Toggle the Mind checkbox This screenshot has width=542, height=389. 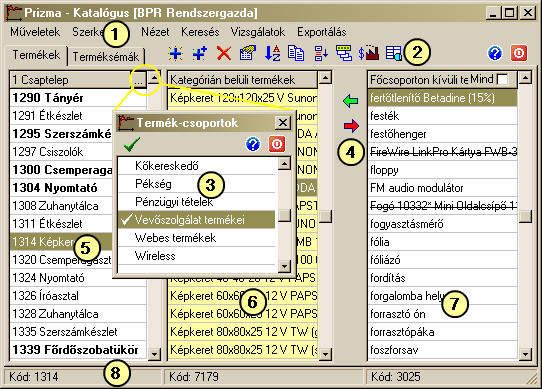point(502,80)
